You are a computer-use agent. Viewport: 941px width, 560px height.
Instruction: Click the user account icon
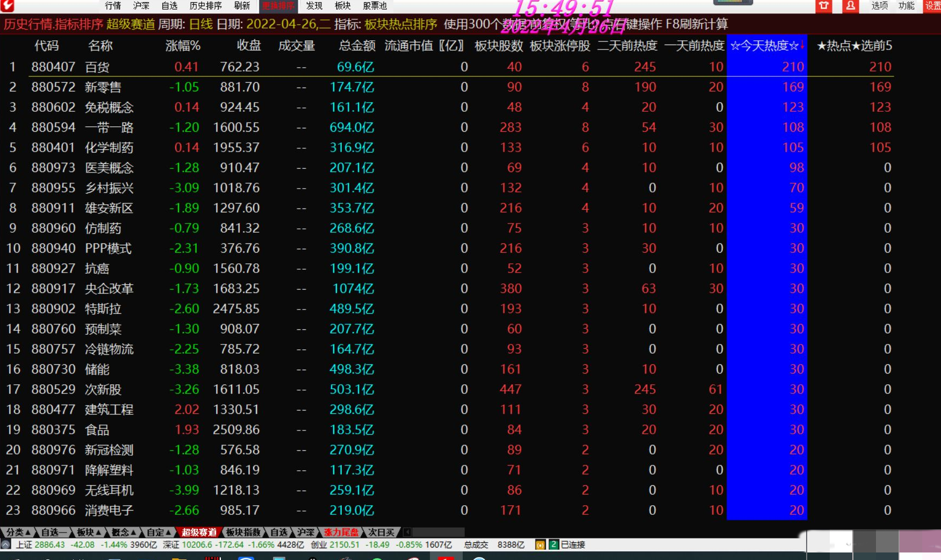[850, 6]
